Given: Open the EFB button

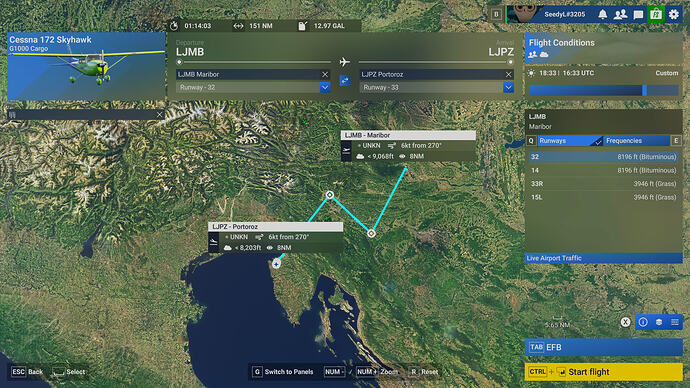Looking at the screenshot, I should pyautogui.click(x=603, y=347).
